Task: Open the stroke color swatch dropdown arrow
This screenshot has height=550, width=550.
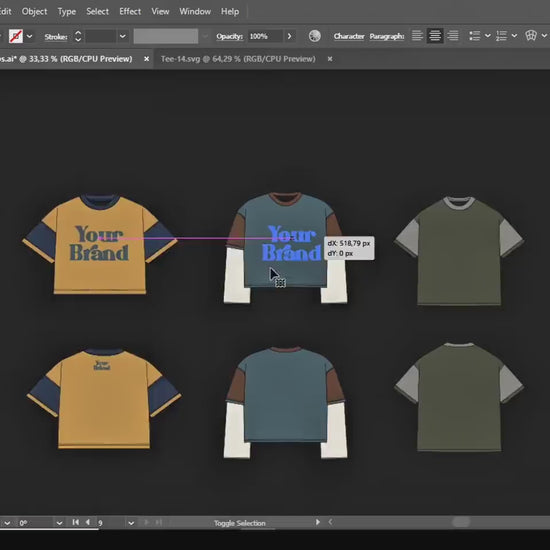Action: 30,36
